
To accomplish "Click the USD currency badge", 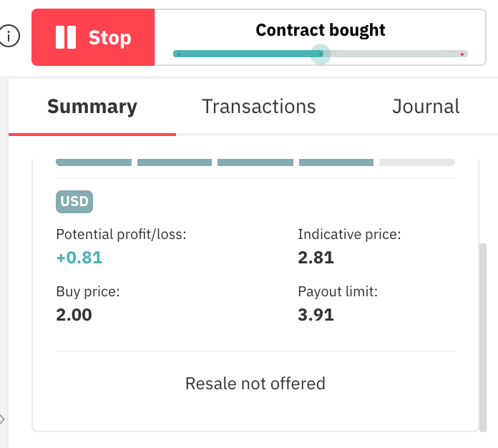I will pyautogui.click(x=74, y=201).
